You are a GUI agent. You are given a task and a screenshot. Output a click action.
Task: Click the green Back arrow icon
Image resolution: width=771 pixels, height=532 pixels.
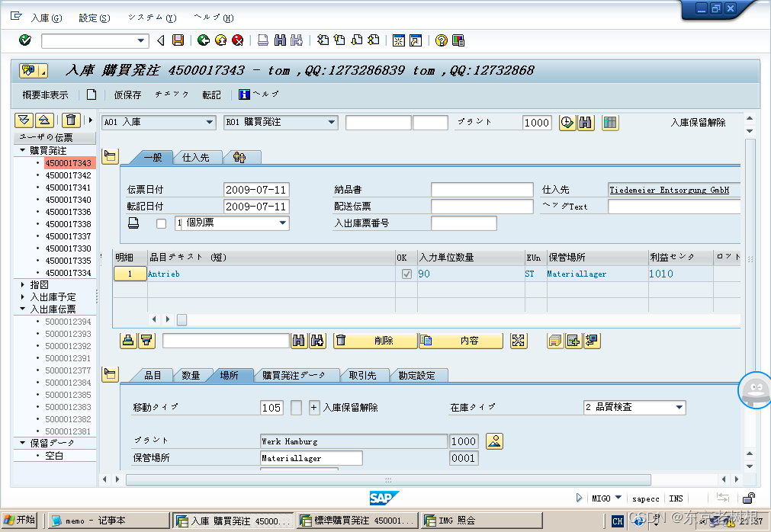(204, 40)
